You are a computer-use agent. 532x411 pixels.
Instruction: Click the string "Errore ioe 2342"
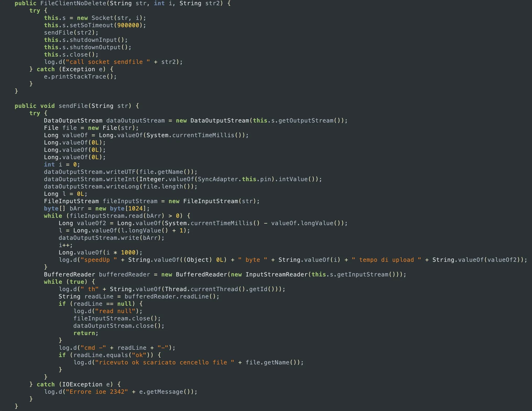click(x=97, y=392)
